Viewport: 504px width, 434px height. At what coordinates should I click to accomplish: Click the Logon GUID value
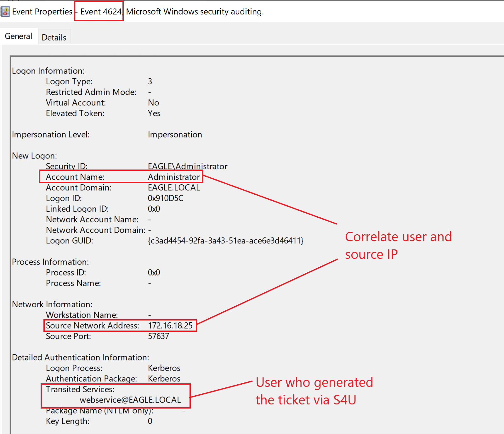point(225,241)
